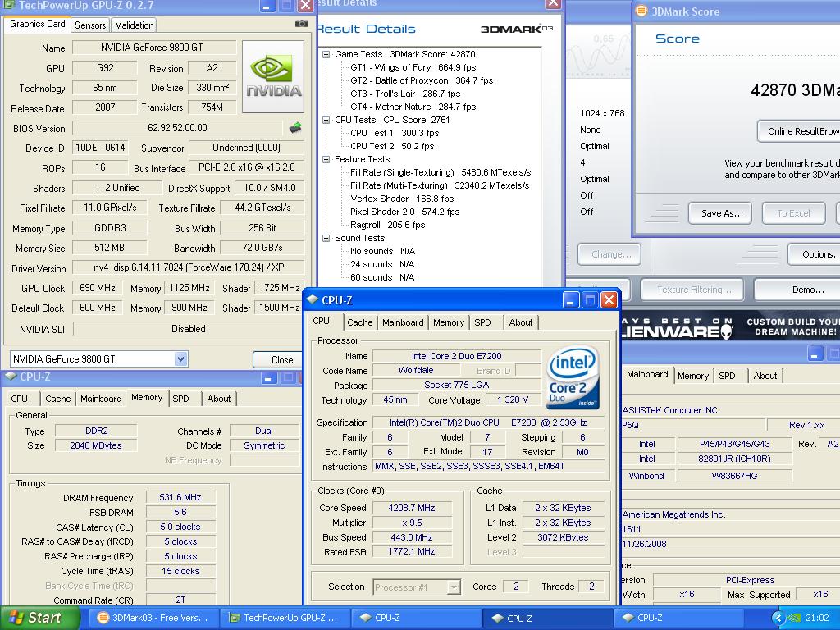Click the DRAM Frequency value 531.6 MHz

pyautogui.click(x=180, y=497)
